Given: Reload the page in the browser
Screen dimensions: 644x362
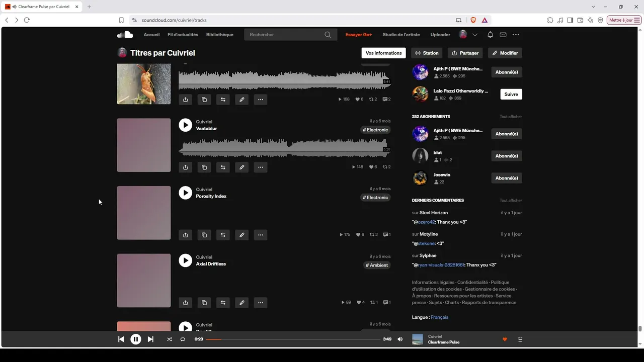Looking at the screenshot, I should click(x=27, y=20).
